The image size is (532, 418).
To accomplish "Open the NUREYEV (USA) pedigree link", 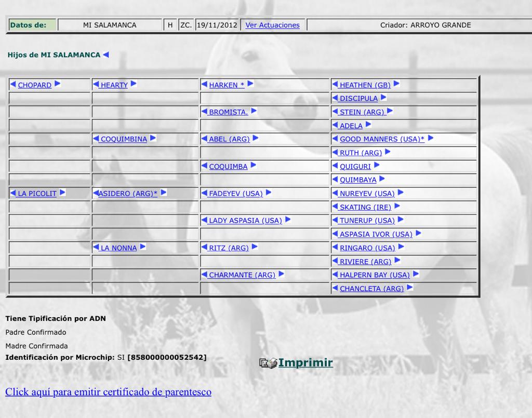I will (x=367, y=193).
